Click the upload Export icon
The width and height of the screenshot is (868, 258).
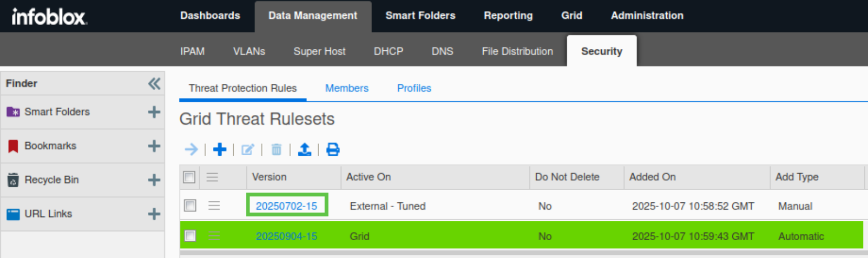[x=305, y=149]
